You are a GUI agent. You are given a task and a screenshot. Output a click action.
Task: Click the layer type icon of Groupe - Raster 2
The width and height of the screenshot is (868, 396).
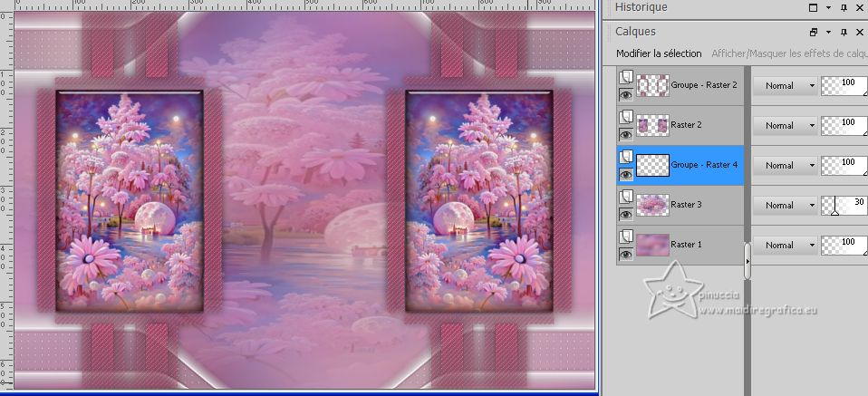(x=625, y=76)
